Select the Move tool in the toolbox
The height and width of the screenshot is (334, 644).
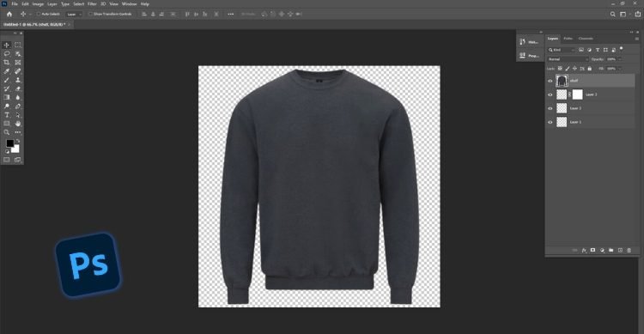(7, 45)
